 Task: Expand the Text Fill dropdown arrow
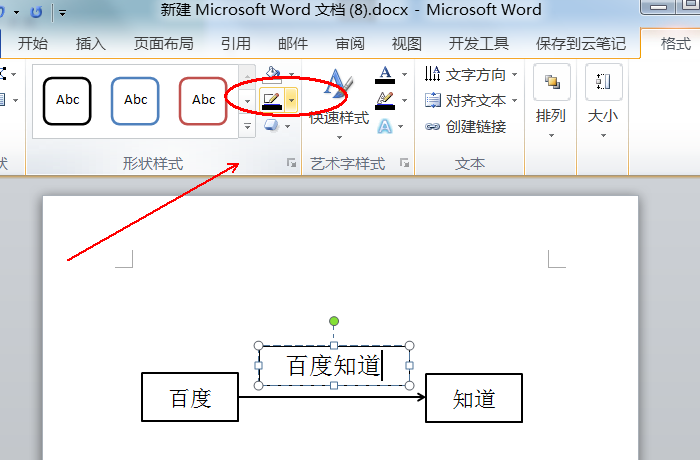[404, 74]
